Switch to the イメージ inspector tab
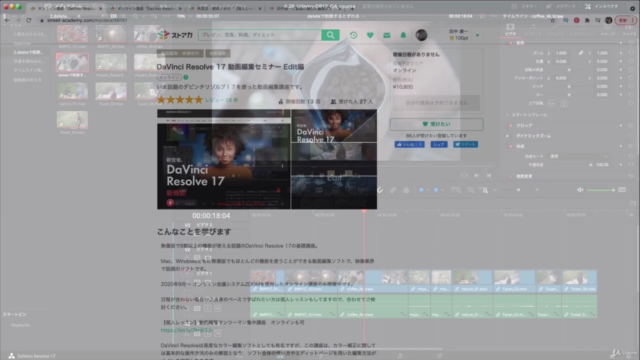 [608, 30]
